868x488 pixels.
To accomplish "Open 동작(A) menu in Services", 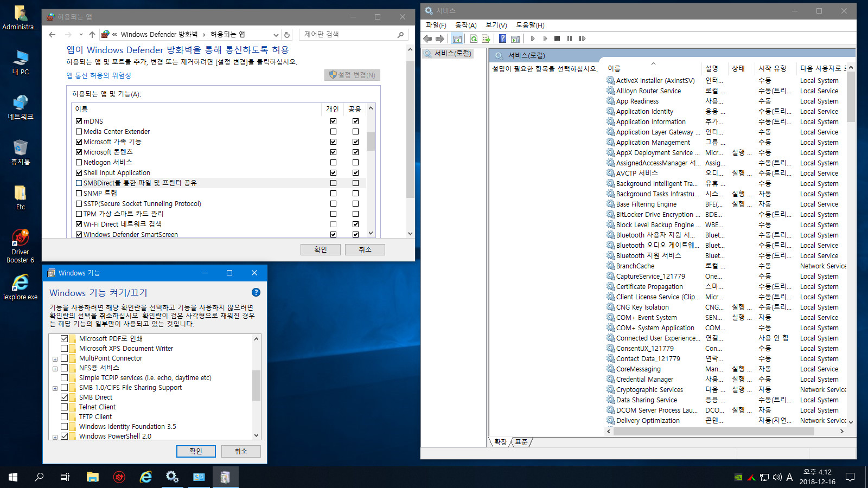I will (466, 25).
